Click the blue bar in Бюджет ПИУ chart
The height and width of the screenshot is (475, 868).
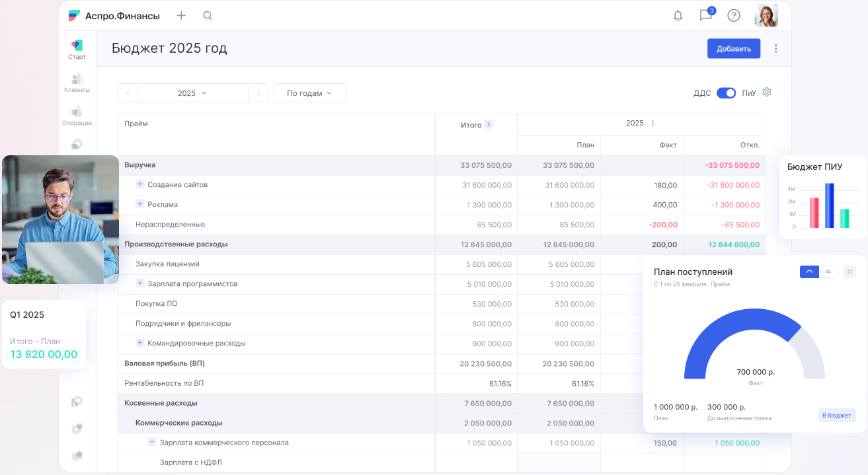[x=829, y=205]
